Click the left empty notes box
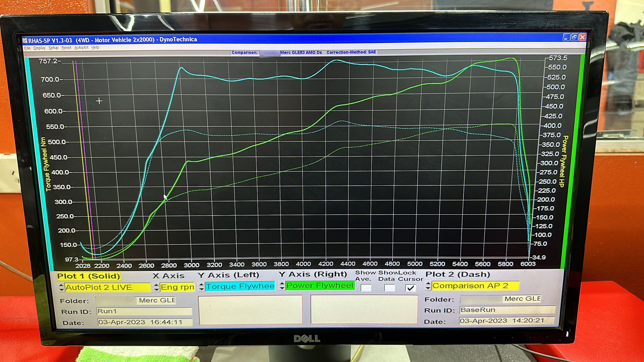The width and height of the screenshot is (644, 362). click(x=250, y=310)
